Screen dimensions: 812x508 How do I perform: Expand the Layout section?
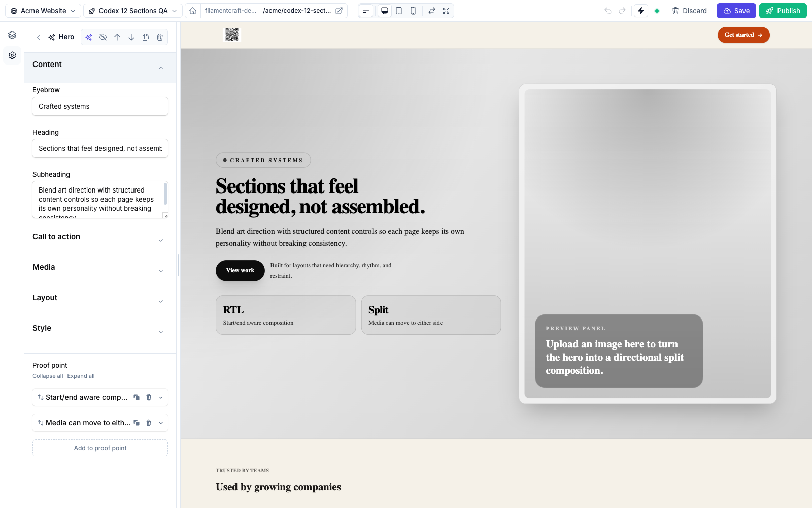pos(100,298)
